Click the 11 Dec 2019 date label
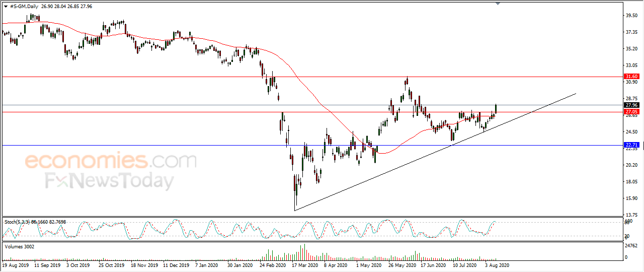This screenshot has height=272, width=644. 177,264
